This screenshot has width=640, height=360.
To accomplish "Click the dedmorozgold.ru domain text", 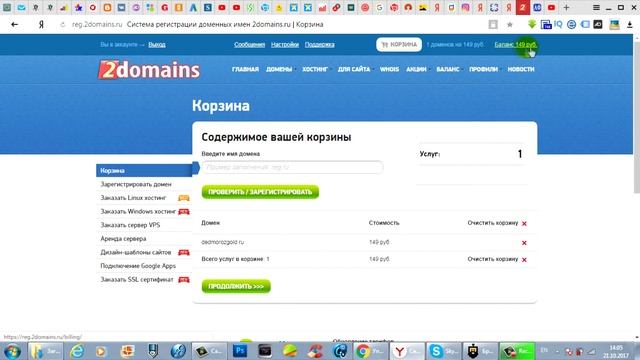I will click(x=222, y=242).
